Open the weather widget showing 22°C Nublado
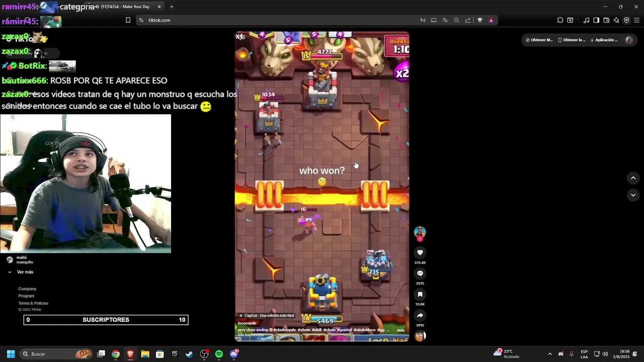Viewport: 644px width, 362px height. (507, 353)
